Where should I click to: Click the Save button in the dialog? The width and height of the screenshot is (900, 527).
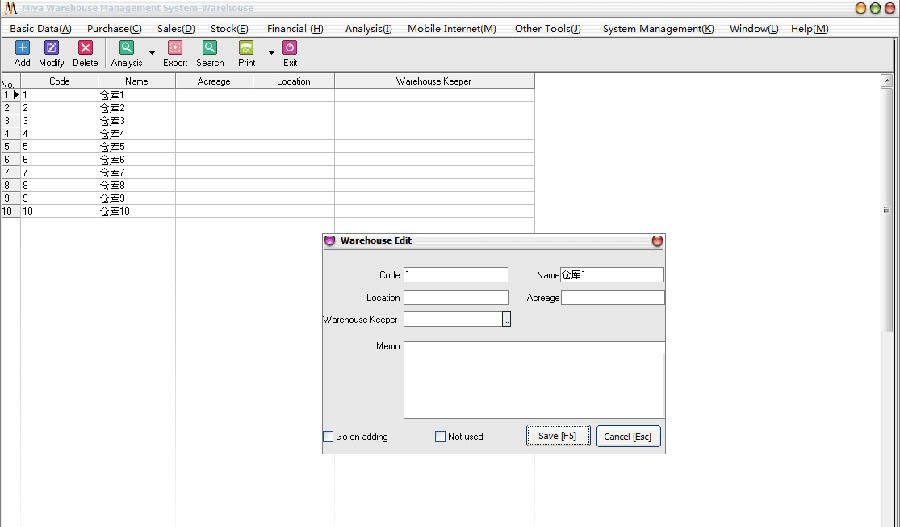click(558, 436)
